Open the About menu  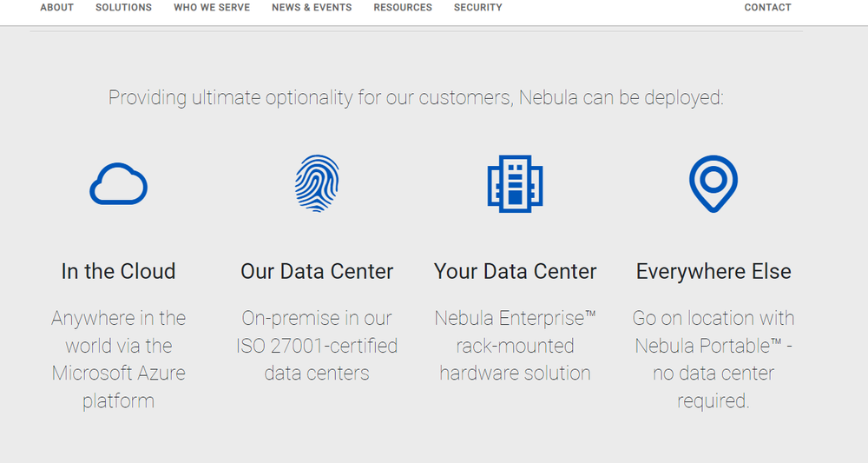[x=57, y=7]
